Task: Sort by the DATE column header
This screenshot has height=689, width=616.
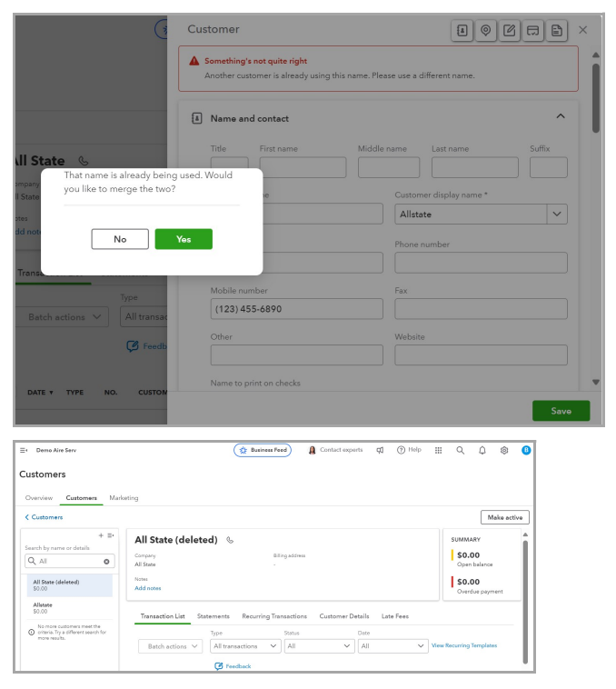Action: click(40, 392)
